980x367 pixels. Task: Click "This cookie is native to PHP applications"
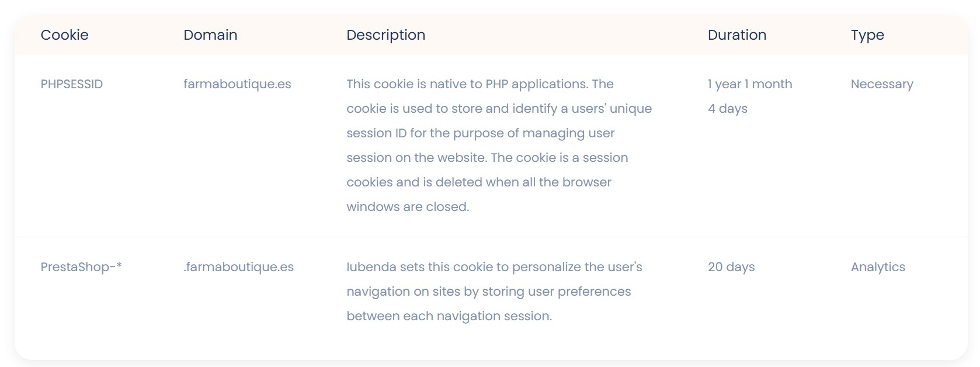467,84
